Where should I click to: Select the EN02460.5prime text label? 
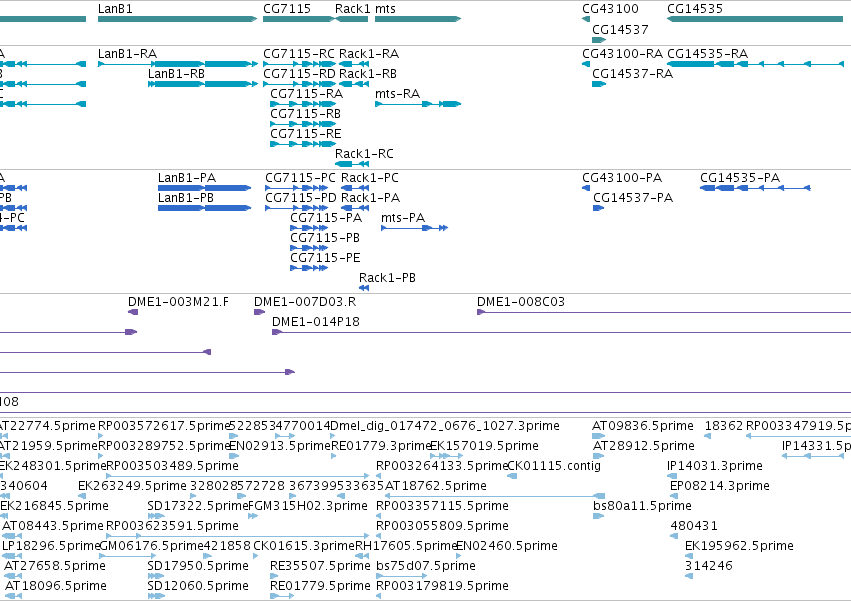coord(507,546)
